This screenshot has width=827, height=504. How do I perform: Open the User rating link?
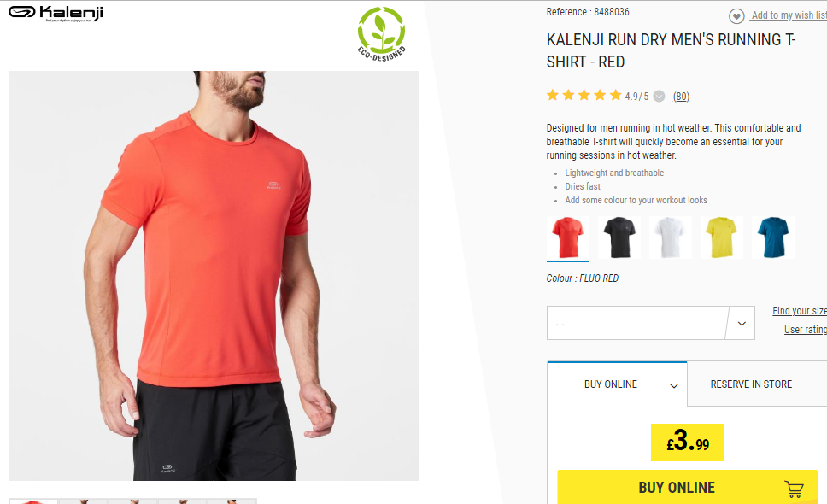tap(806, 330)
